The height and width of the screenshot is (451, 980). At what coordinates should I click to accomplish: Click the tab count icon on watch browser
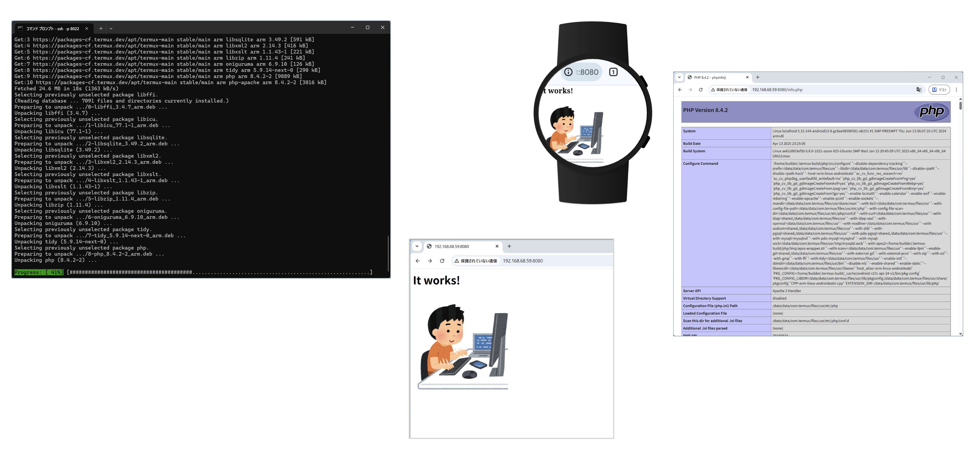click(x=613, y=72)
